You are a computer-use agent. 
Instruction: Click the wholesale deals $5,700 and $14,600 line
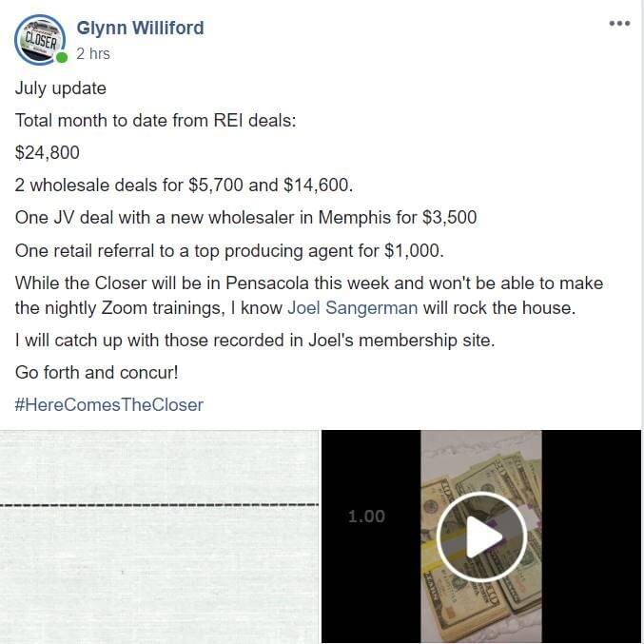click(184, 185)
